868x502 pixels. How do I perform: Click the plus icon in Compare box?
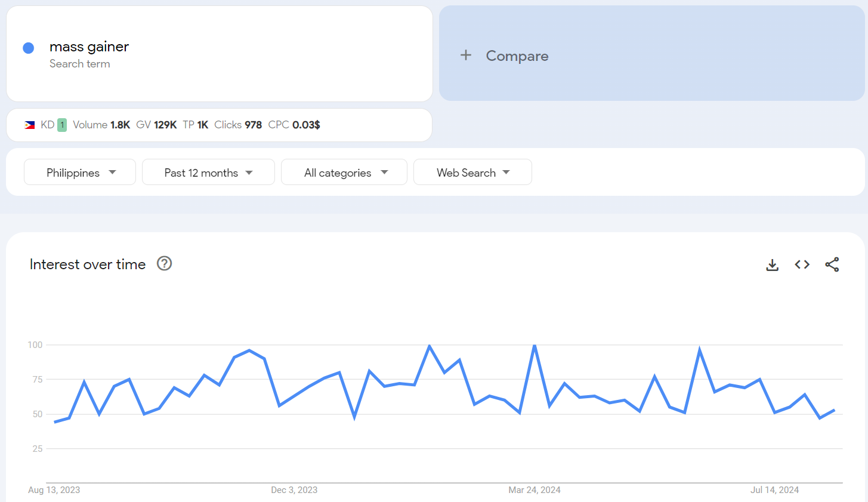[x=466, y=56]
